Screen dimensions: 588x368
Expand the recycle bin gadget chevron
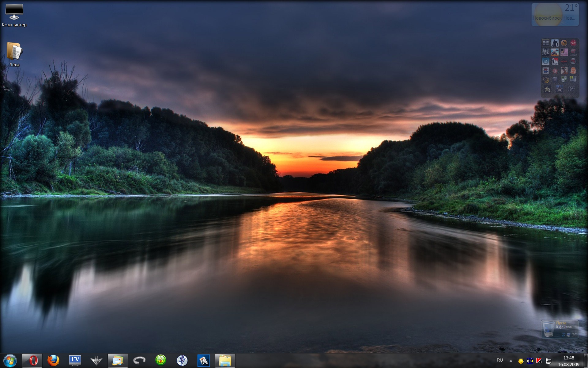click(x=574, y=334)
